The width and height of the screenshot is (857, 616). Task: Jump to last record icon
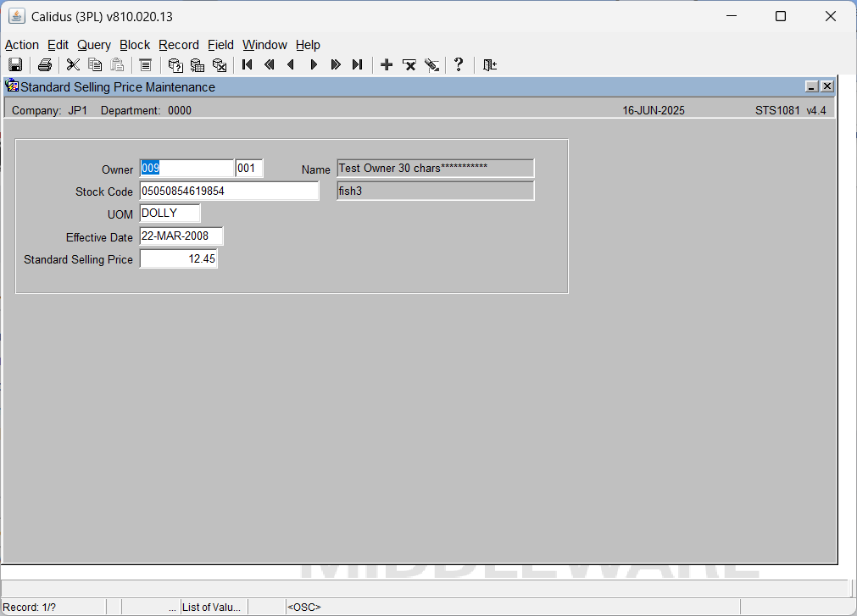click(358, 65)
